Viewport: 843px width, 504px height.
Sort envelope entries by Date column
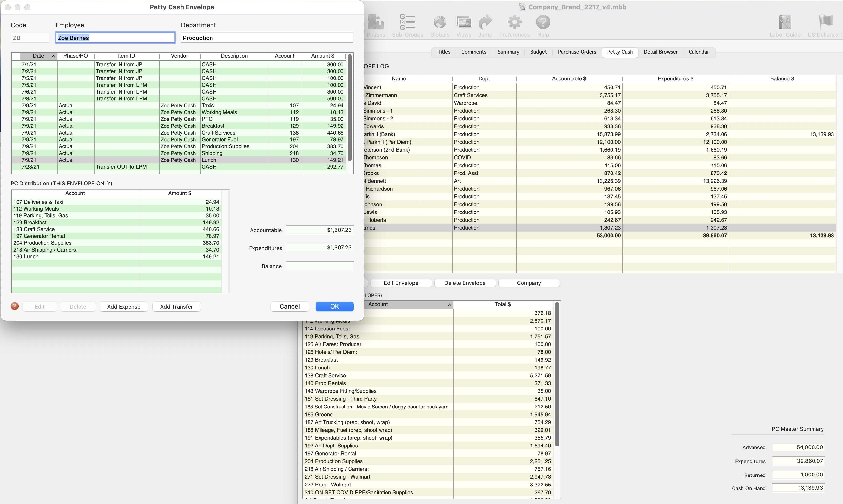click(x=38, y=56)
